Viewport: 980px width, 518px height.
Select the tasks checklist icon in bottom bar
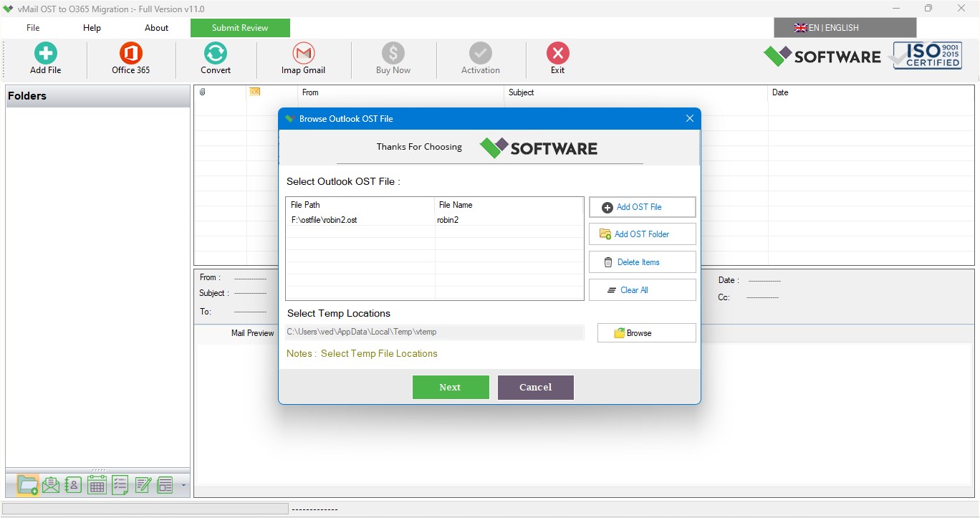(120, 485)
